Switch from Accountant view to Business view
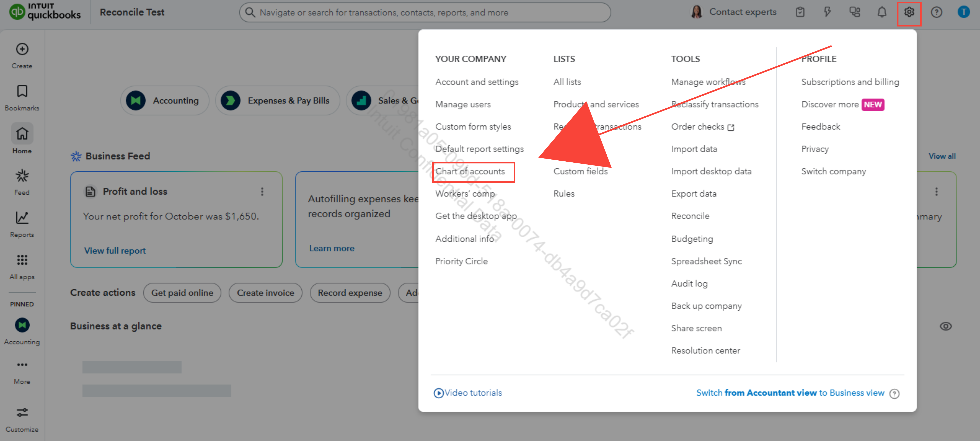 790,393
